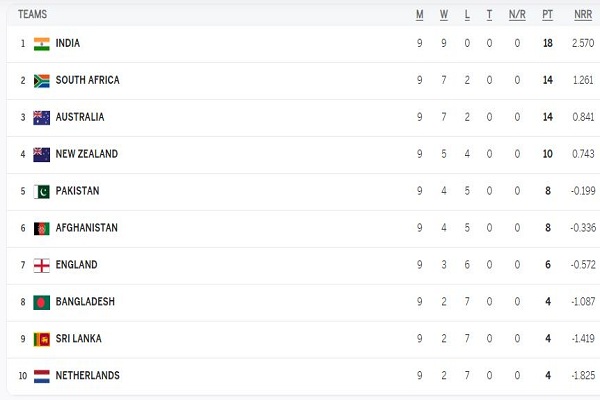This screenshot has height=400, width=600.
Task: Click the N/R column header
Action: (x=517, y=15)
